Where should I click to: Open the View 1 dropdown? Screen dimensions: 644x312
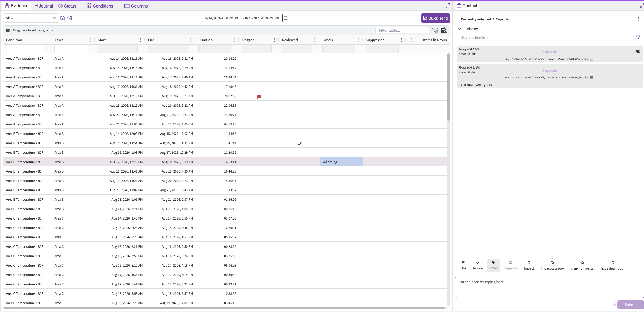point(31,18)
